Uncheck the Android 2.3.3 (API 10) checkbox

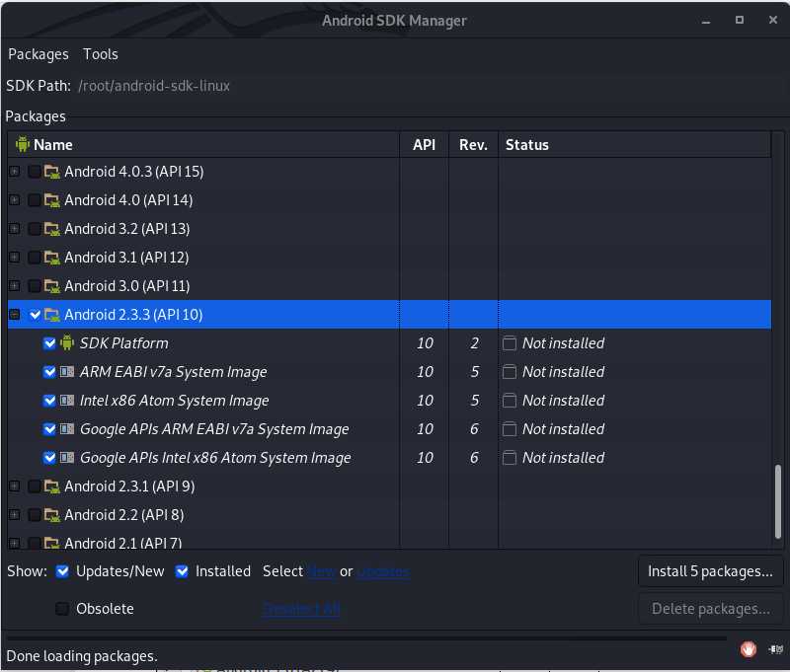[x=35, y=315]
